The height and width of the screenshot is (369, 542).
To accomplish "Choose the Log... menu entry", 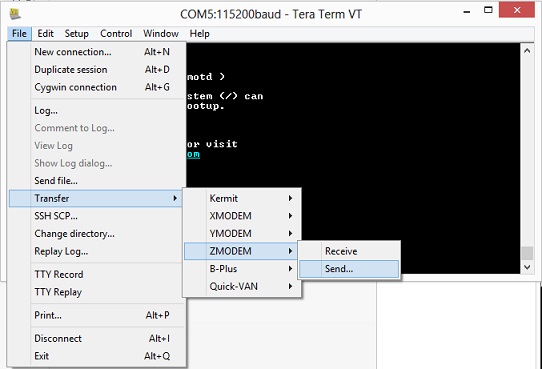I will point(96,111).
